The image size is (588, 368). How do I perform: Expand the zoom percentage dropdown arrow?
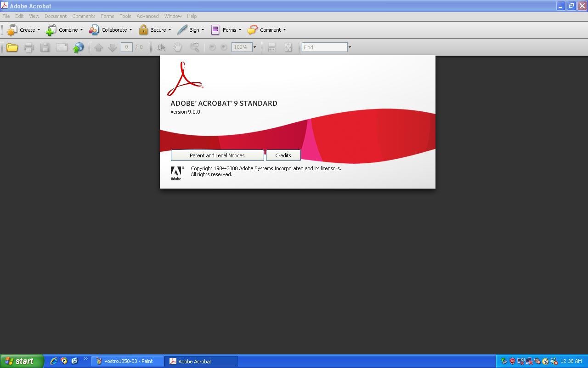coord(254,47)
